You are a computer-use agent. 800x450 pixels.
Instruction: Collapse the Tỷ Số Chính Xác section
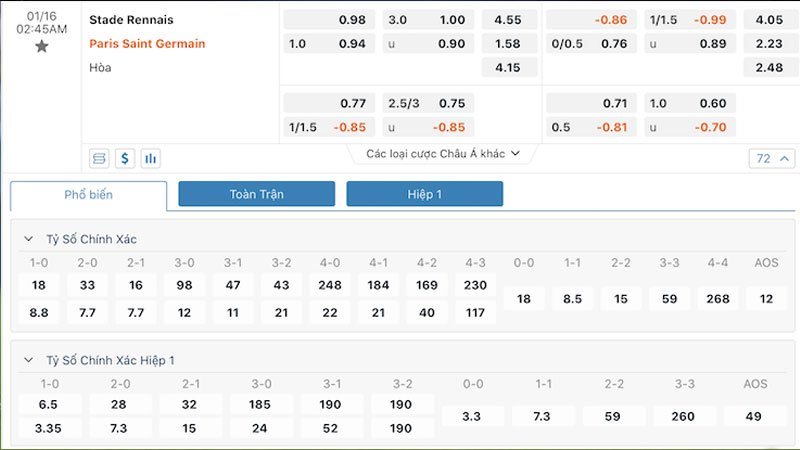coord(31,240)
